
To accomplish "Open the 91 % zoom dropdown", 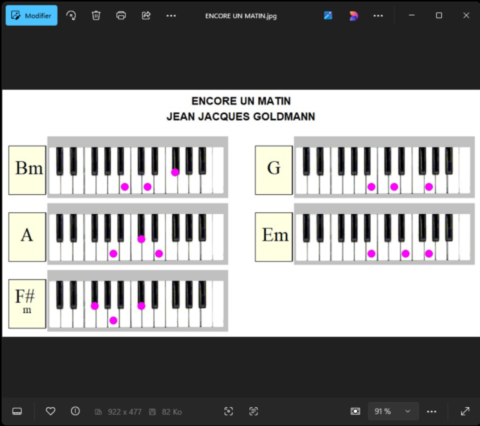I will pyautogui.click(x=393, y=411).
